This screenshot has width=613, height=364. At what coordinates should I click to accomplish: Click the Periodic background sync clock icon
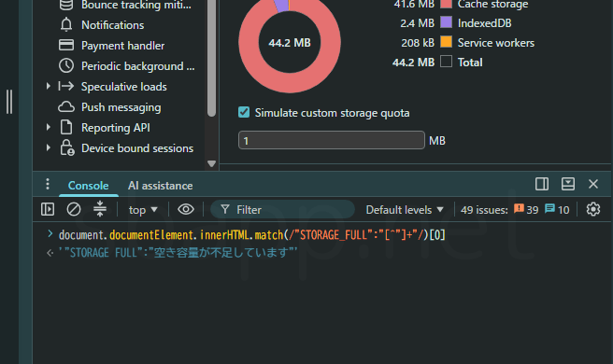[66, 65]
